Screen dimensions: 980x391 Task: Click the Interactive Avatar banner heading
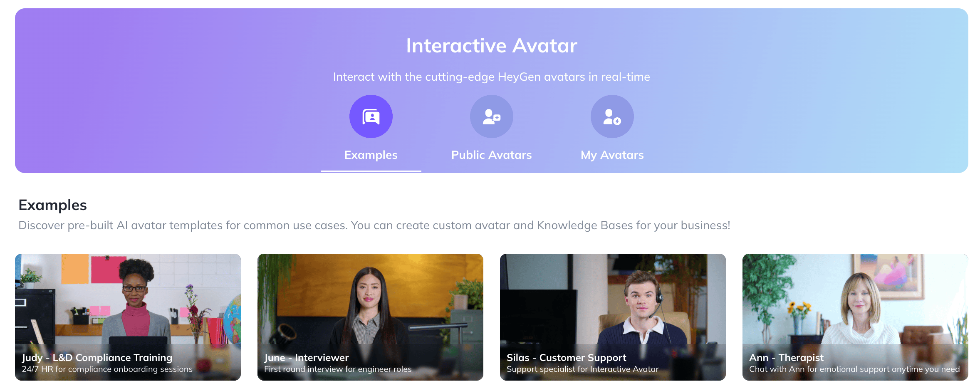point(491,45)
